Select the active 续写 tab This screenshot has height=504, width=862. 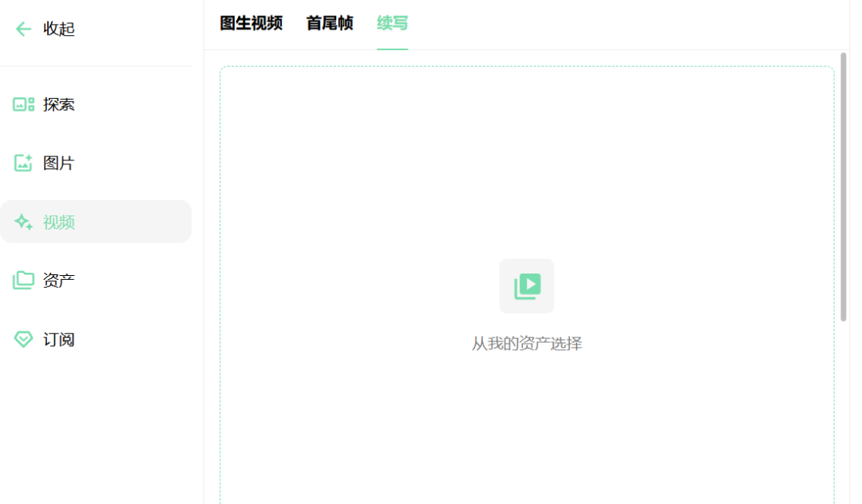coord(392,23)
